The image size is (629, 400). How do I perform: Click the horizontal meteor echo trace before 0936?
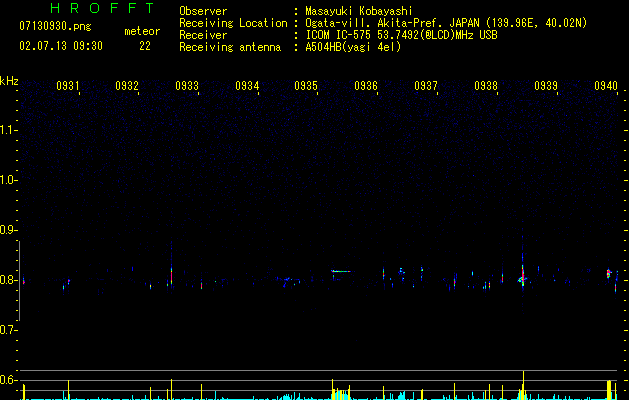(341, 271)
